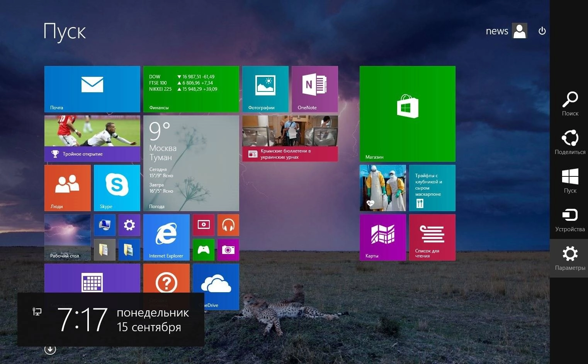Open the Reading List (Список для чтения) tile

[432, 237]
